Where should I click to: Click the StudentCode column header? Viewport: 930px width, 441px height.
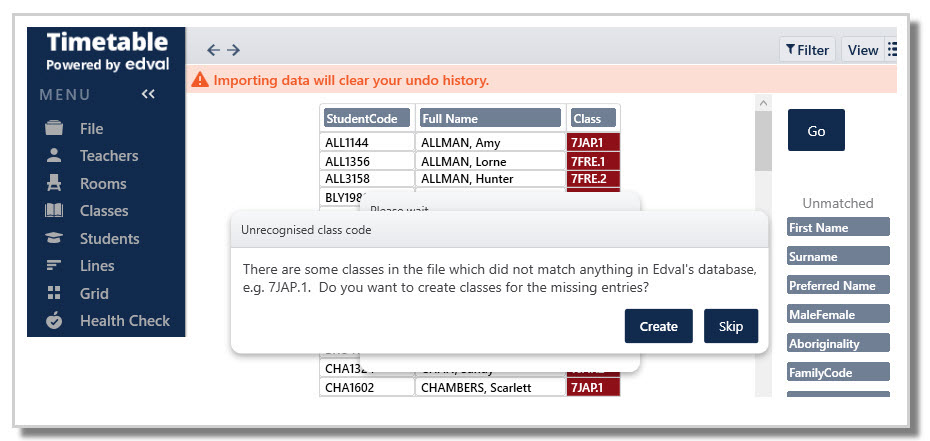tap(367, 118)
